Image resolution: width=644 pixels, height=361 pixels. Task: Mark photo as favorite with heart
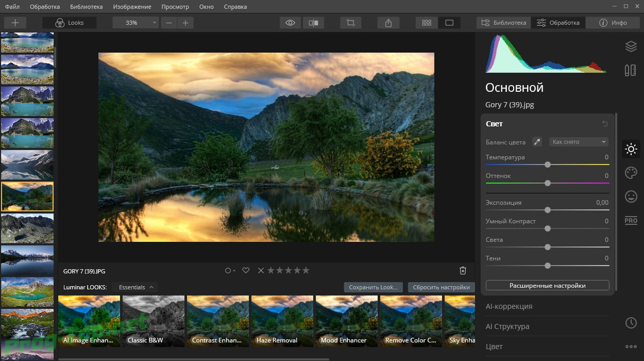246,271
